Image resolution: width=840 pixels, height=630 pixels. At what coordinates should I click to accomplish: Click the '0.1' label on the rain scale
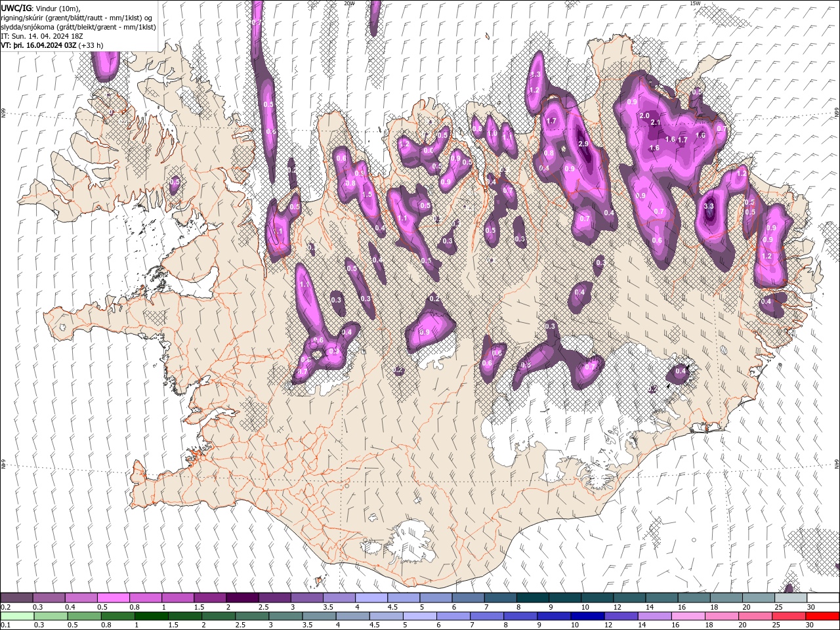[x=5, y=625]
